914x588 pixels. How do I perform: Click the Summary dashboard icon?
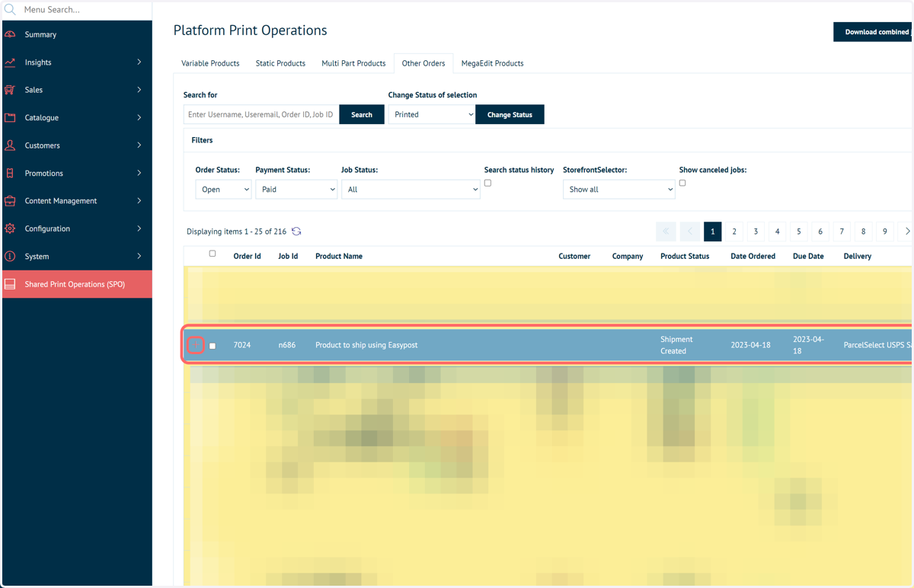(10, 34)
